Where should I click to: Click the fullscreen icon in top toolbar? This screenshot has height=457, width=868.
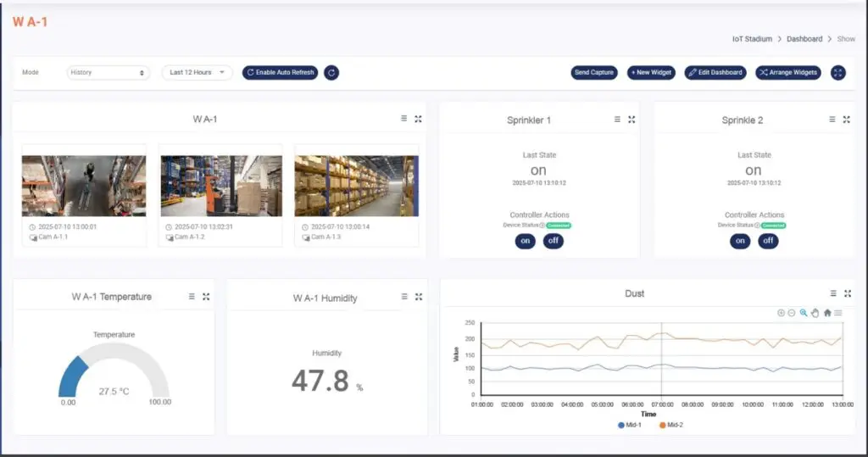pos(838,73)
